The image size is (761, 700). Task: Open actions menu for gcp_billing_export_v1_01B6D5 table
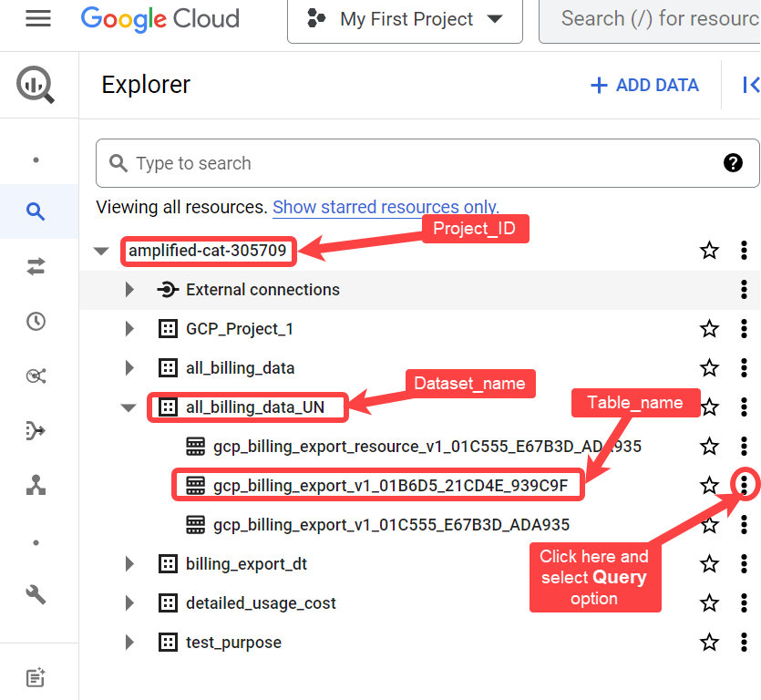(x=745, y=484)
